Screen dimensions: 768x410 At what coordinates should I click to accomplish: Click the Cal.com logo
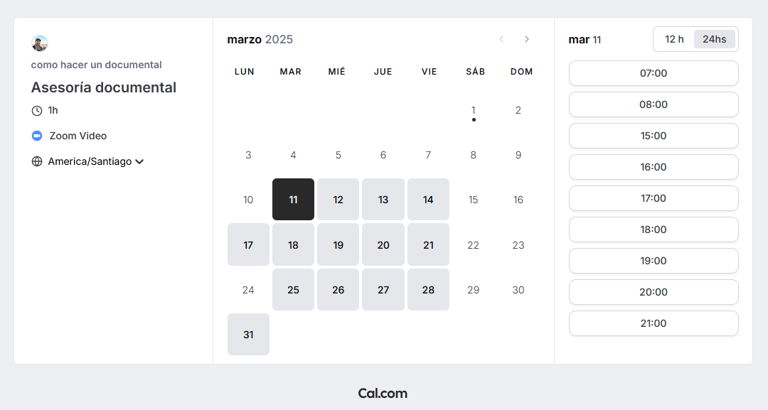[x=383, y=393]
